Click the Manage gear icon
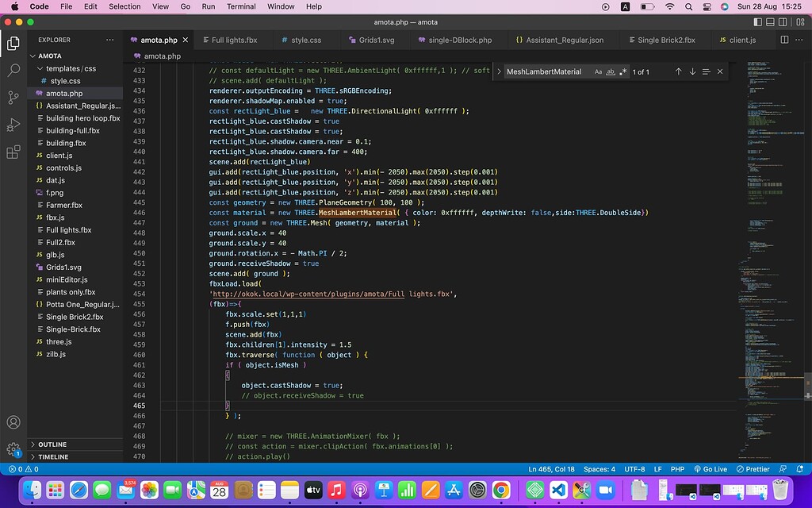 point(13,449)
